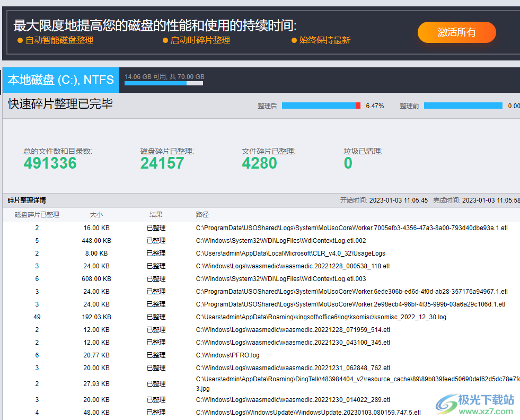The image size is (520, 420).
Task: Select the MoUsoCoreWorker.6ede306b path row
Action: (x=261, y=292)
